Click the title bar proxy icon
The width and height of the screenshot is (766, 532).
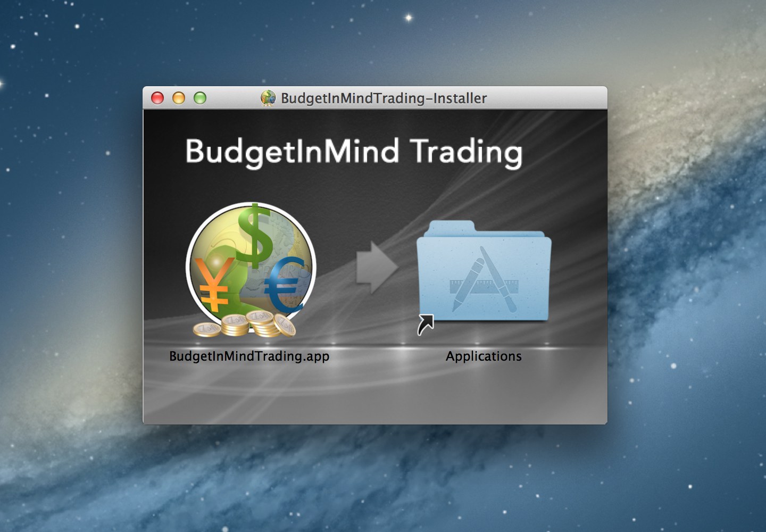point(268,98)
